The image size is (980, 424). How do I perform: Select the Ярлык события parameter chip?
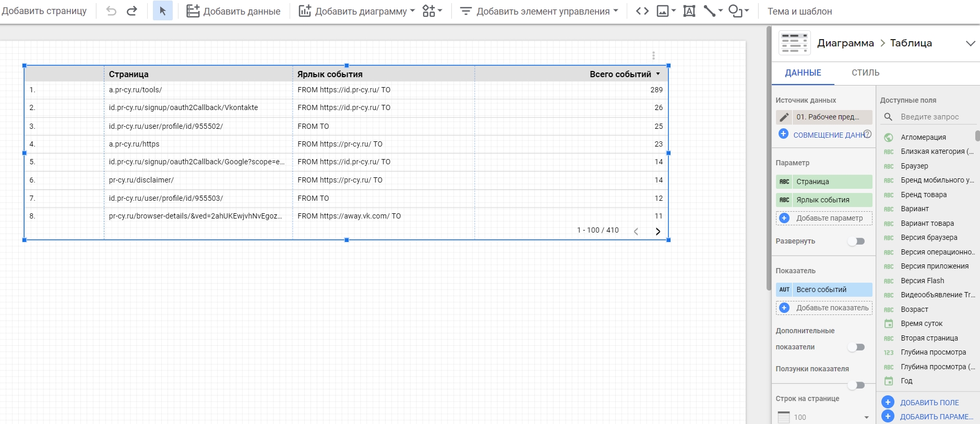(824, 200)
